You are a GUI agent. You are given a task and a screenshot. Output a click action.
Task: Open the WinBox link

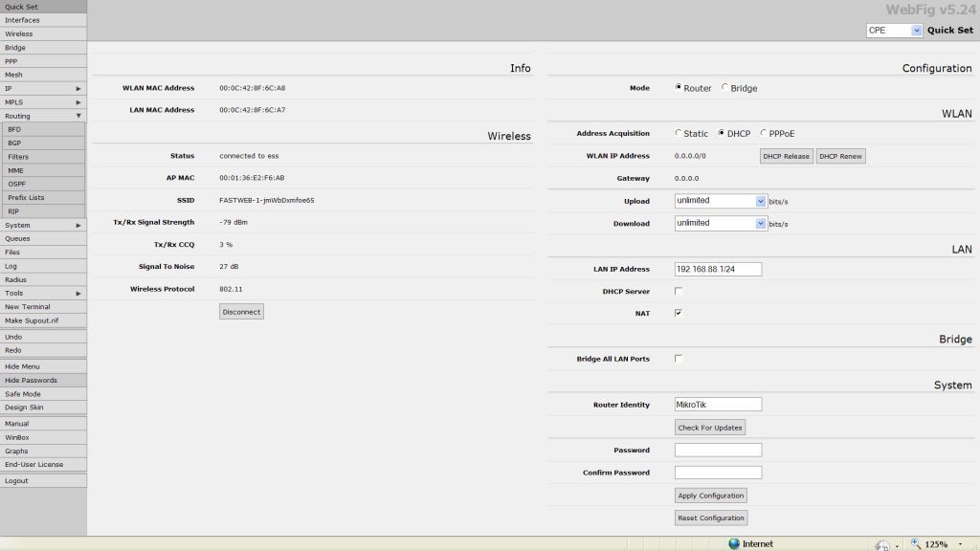43,437
